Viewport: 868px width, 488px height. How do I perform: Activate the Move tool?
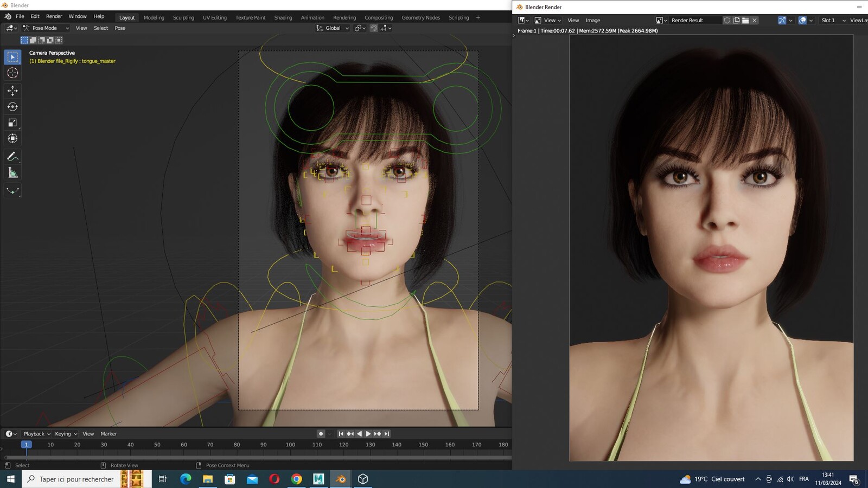click(x=12, y=91)
